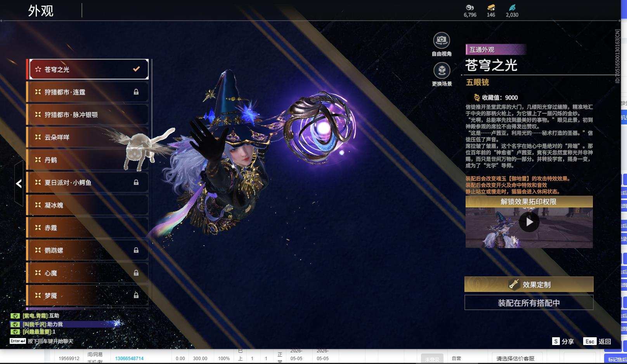Image resolution: width=627 pixels, height=364 pixels.
Task: Click the Esc 返回 back button
Action: click(597, 342)
